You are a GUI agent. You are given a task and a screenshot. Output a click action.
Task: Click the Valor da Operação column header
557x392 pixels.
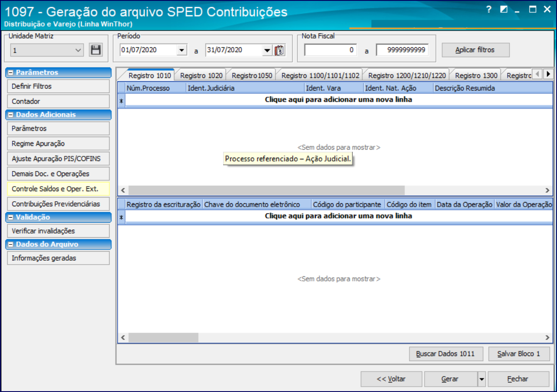point(523,205)
